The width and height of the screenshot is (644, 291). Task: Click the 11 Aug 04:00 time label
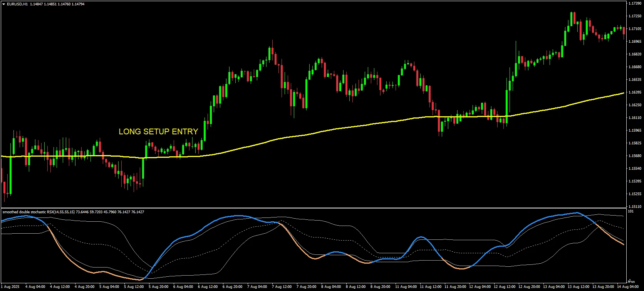(406, 287)
